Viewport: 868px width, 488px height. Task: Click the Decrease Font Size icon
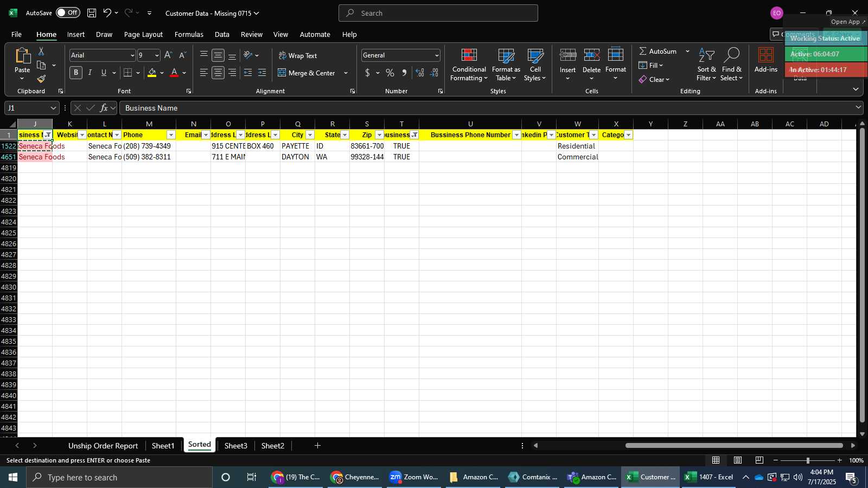click(x=182, y=55)
